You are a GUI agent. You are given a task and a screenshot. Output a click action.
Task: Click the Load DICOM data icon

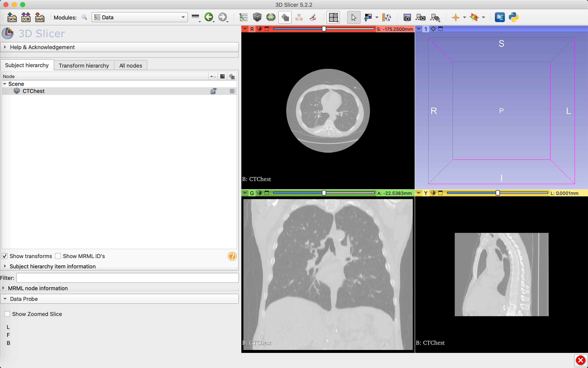click(x=26, y=17)
